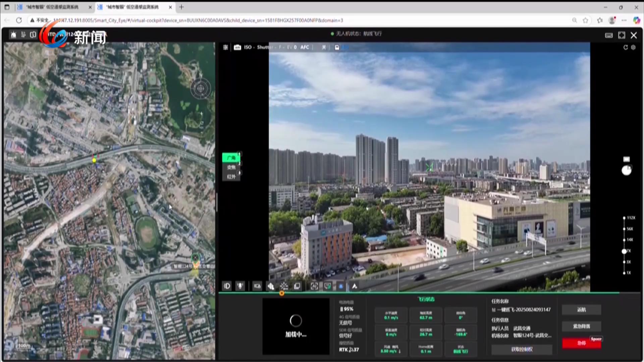Image resolution: width=644 pixels, height=362 pixels.
Task: Click the blue alarm siren icon
Action: (341, 286)
